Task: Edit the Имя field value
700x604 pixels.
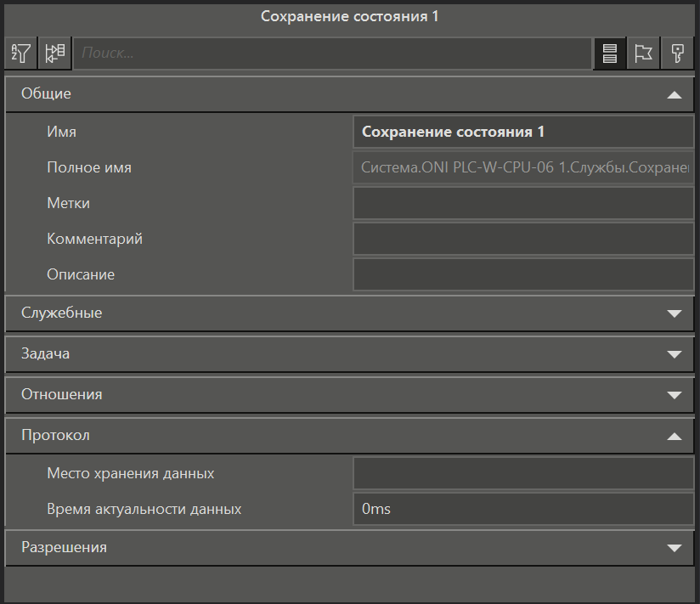Action: (523, 132)
